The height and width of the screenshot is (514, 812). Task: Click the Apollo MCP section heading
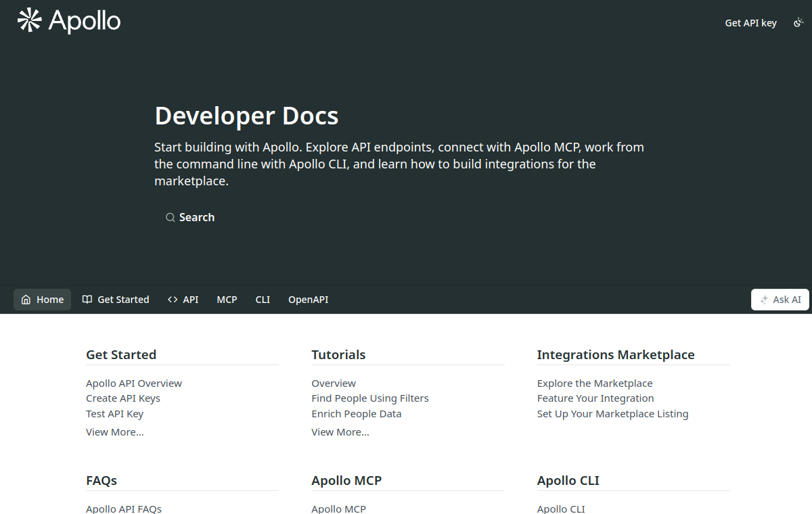pos(346,480)
